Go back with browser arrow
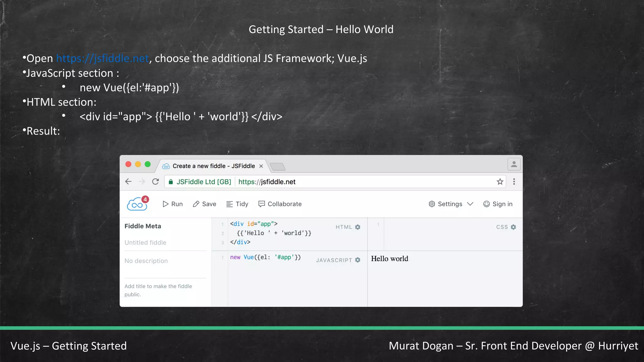This screenshot has height=362, width=644. pos(128,182)
